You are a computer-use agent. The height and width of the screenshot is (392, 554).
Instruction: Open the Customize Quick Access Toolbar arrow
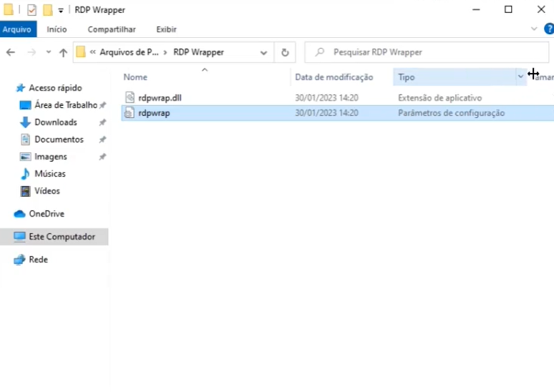tap(61, 11)
